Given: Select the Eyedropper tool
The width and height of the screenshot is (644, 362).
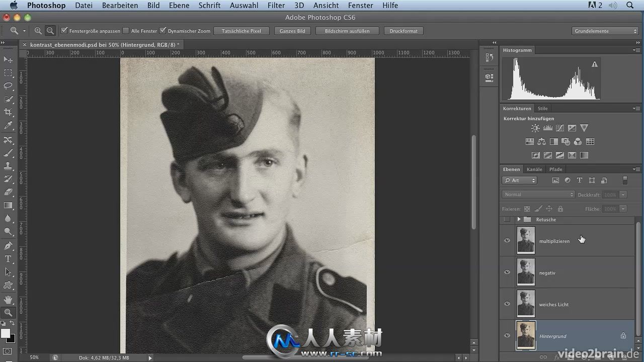Looking at the screenshot, I should click(x=8, y=125).
